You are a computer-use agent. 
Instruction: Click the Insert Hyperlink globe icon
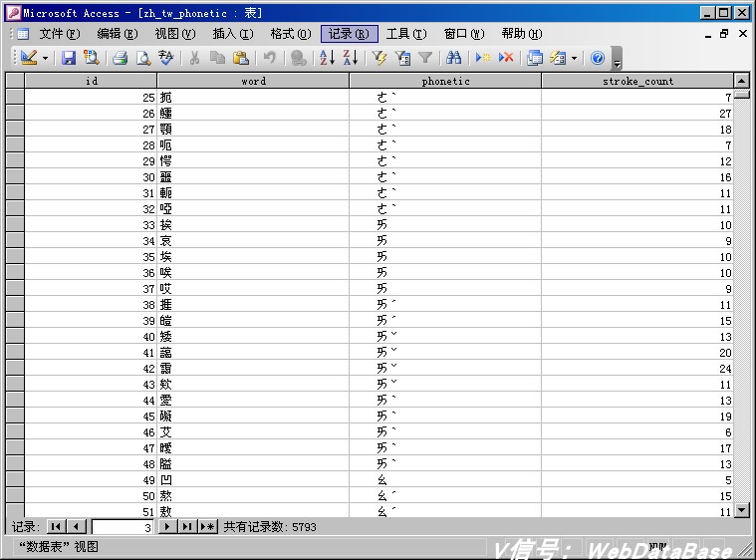click(299, 58)
